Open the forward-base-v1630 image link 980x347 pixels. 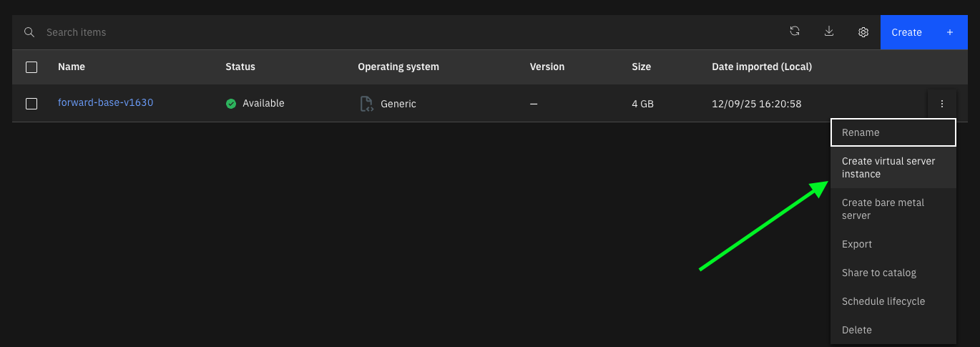(105, 102)
